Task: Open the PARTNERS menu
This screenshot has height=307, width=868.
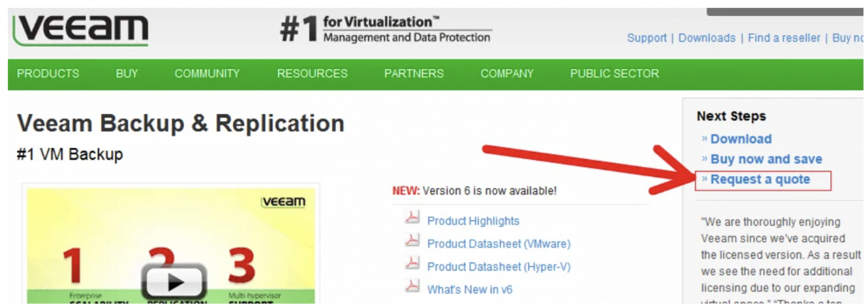Action: click(x=414, y=74)
